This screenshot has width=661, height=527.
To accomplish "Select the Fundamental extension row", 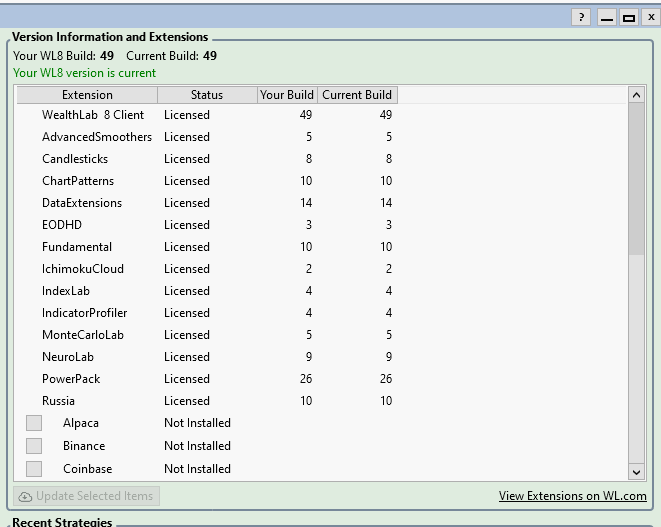I will point(207,247).
